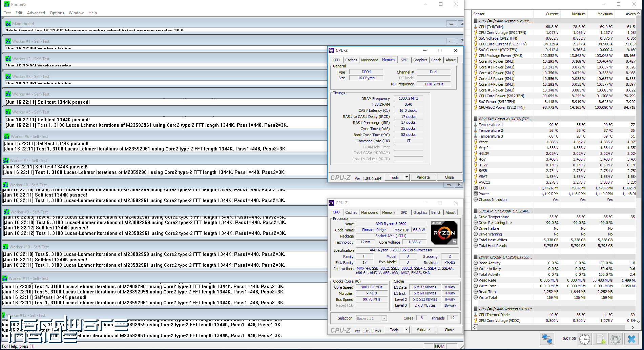This screenshot has height=350, width=644.
Task: Open the Advanced menu in Prime95
Action: [x=36, y=13]
